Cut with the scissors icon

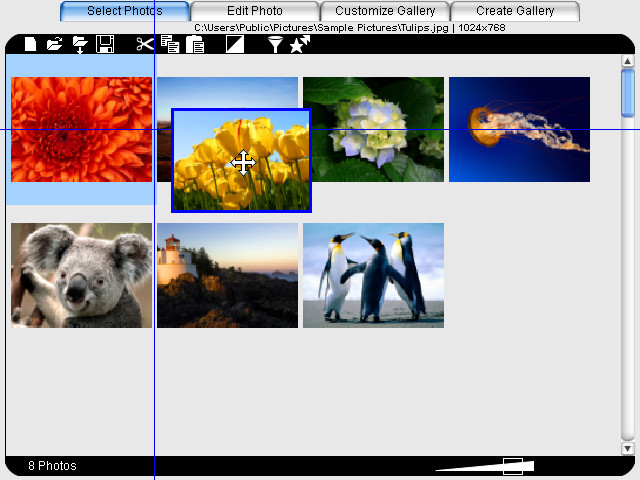point(145,44)
